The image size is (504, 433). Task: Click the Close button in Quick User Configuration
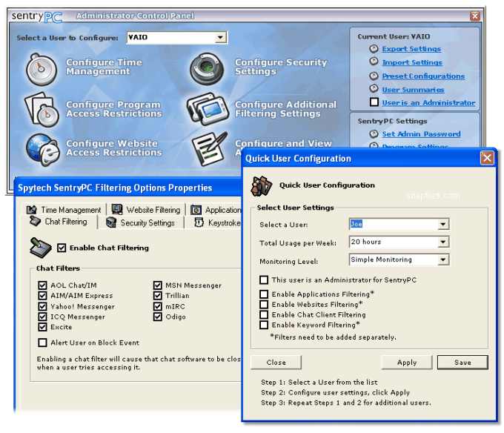pos(276,363)
